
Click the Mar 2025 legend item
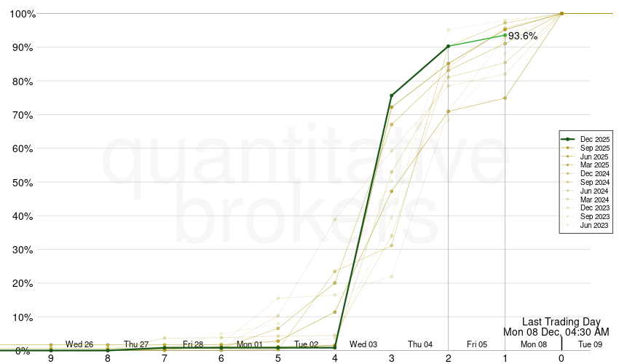pos(594,165)
